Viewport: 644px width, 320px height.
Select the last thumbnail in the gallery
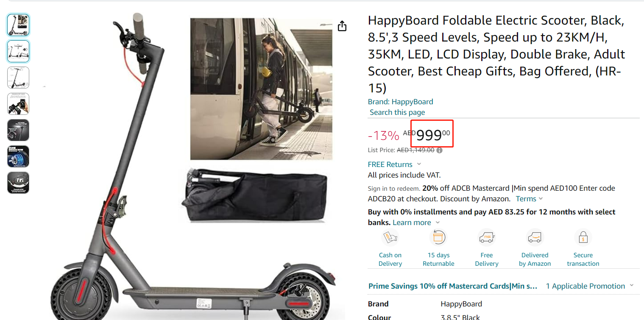point(18,183)
